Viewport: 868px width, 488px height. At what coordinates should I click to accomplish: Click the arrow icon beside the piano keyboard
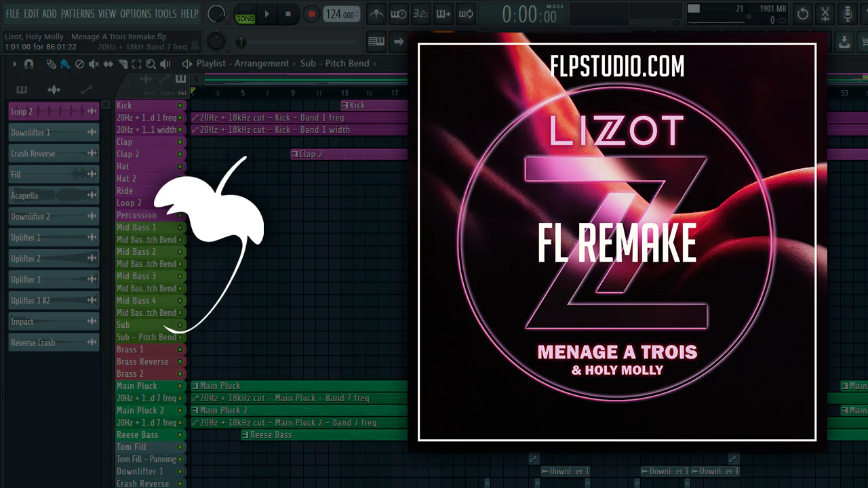coord(398,42)
